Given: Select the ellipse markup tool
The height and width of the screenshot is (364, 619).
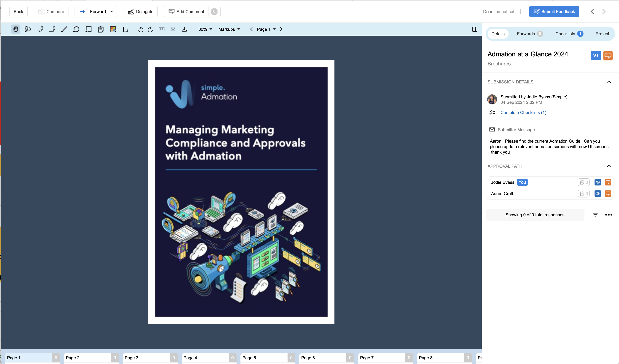Looking at the screenshot, I should coord(76,29).
